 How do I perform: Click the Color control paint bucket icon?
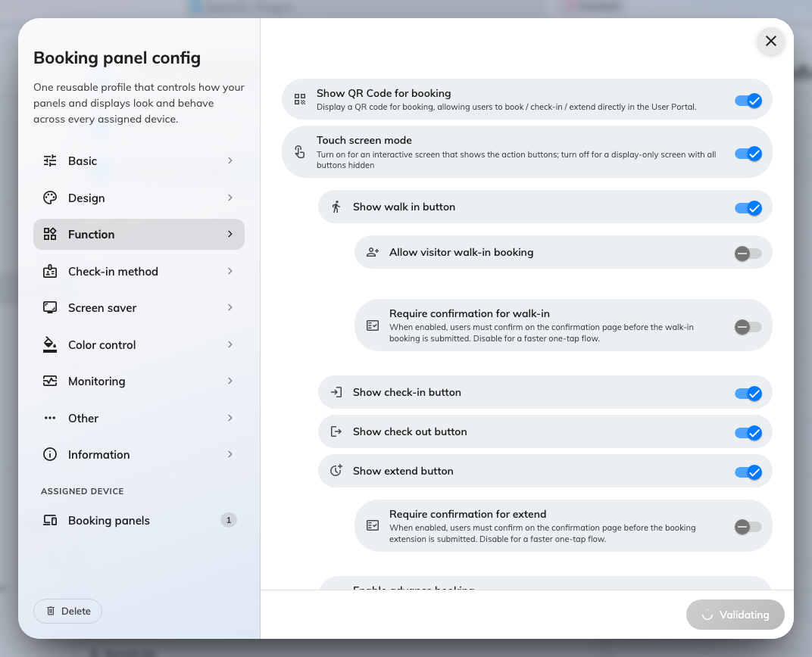click(50, 344)
